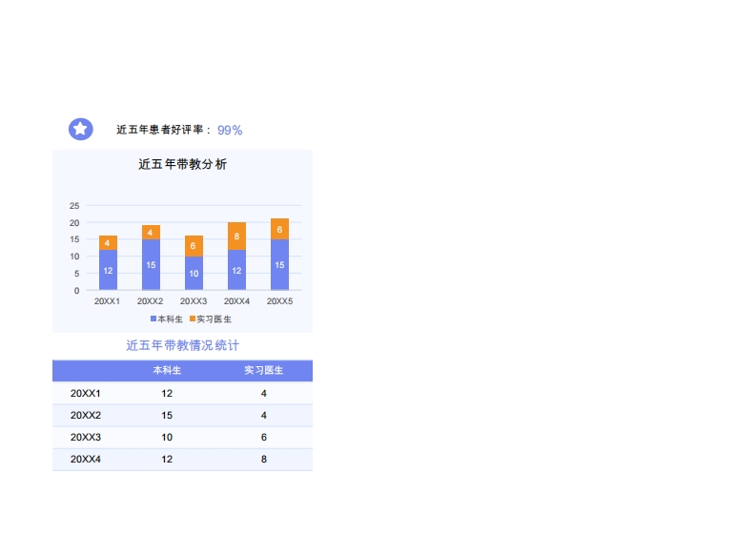Select 实习医生 value 8 in table row 20XX4

coord(264,460)
